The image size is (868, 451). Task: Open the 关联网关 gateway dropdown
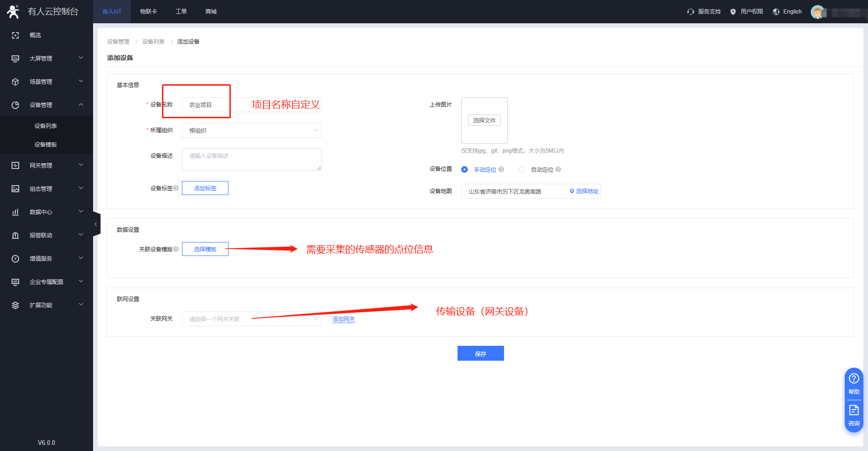pos(251,319)
